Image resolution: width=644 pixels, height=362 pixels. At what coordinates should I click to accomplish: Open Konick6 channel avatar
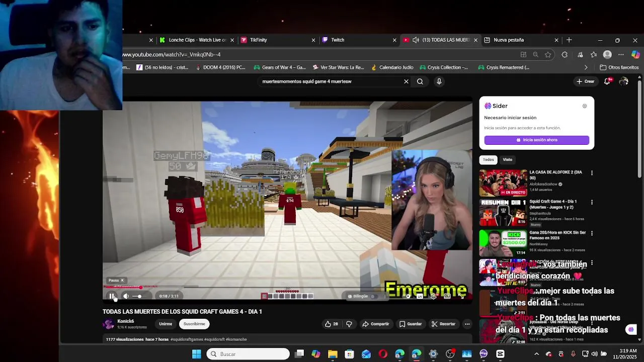click(108, 324)
